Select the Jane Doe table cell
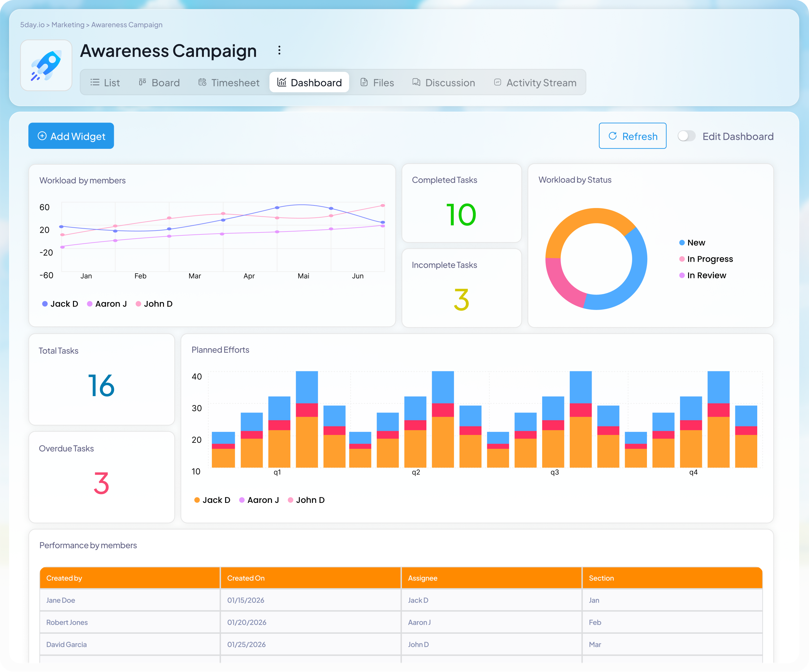The image size is (809, 672). point(130,600)
